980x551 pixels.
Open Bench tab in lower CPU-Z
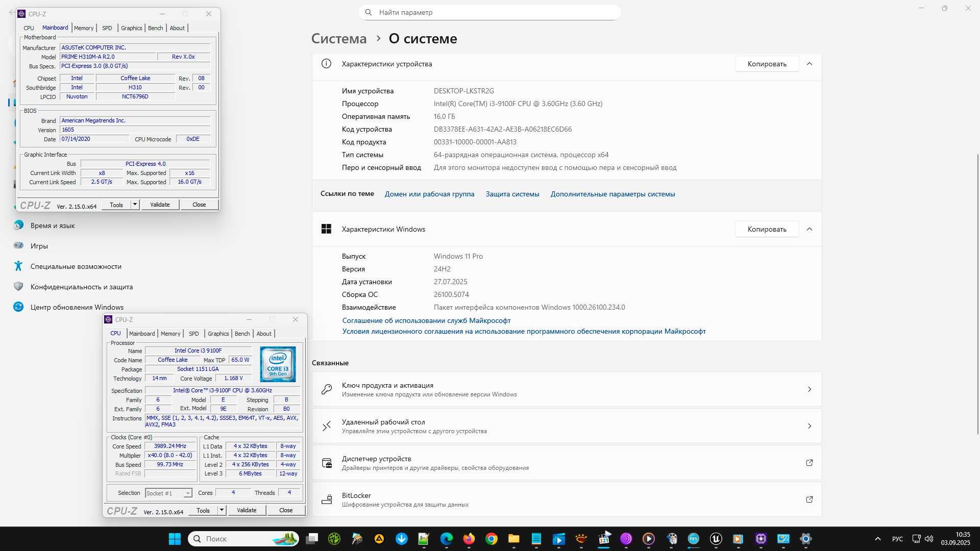tap(242, 334)
